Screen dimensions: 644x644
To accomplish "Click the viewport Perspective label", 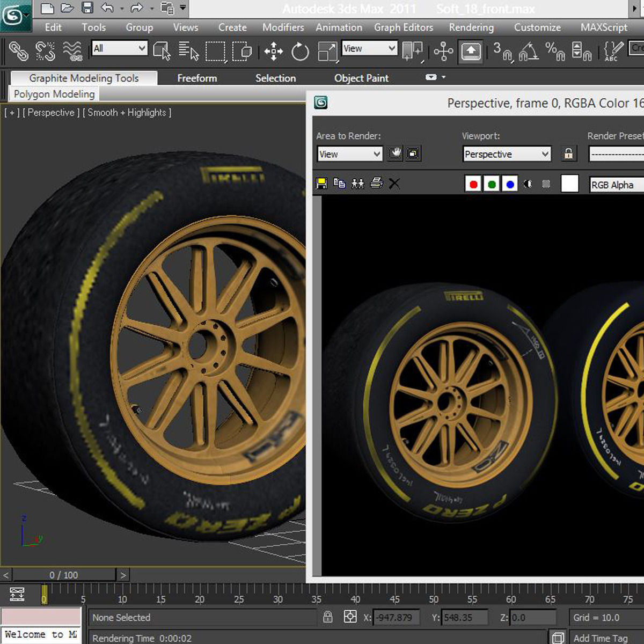I will point(51,113).
